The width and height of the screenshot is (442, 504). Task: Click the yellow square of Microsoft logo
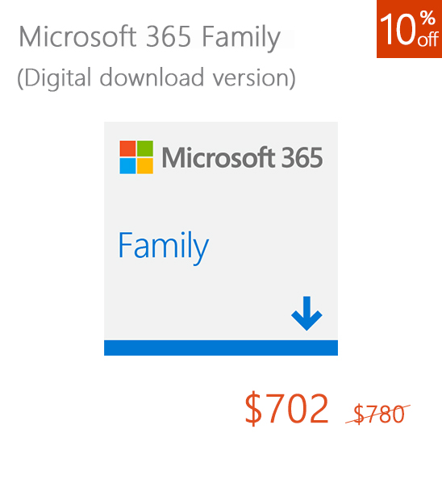click(145, 166)
